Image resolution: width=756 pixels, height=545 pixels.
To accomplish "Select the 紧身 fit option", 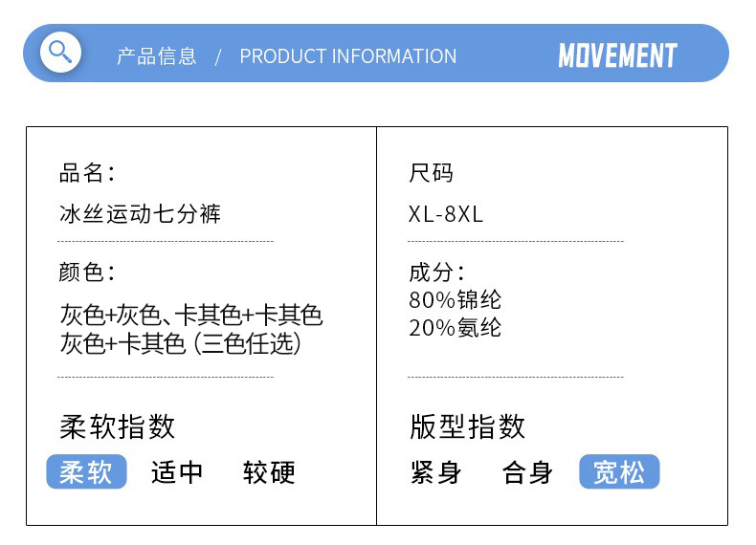I will [435, 472].
